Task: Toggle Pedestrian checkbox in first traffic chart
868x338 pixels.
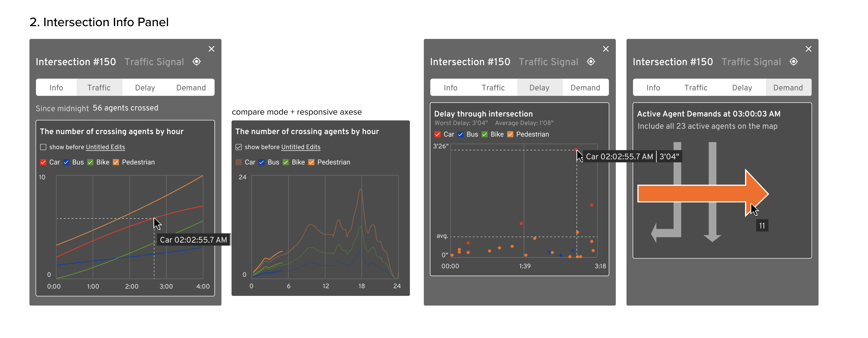Action: pyautogui.click(x=116, y=162)
